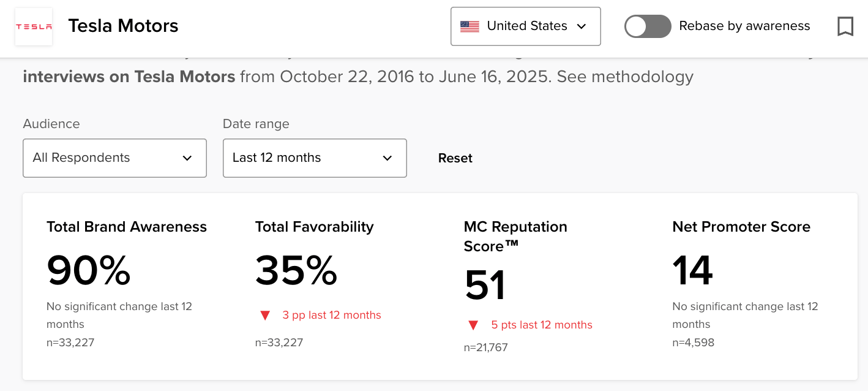Open the Date range Last 12 months dropdown
Image resolution: width=868 pixels, height=391 pixels.
point(315,158)
